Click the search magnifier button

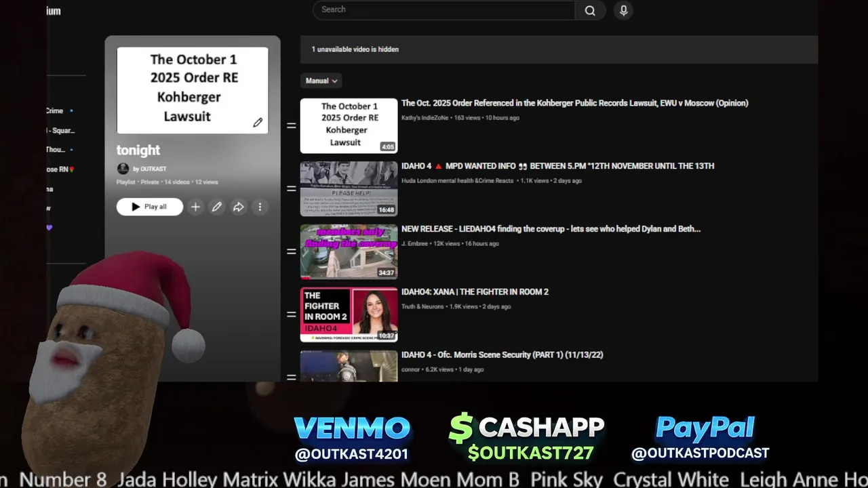pos(590,10)
